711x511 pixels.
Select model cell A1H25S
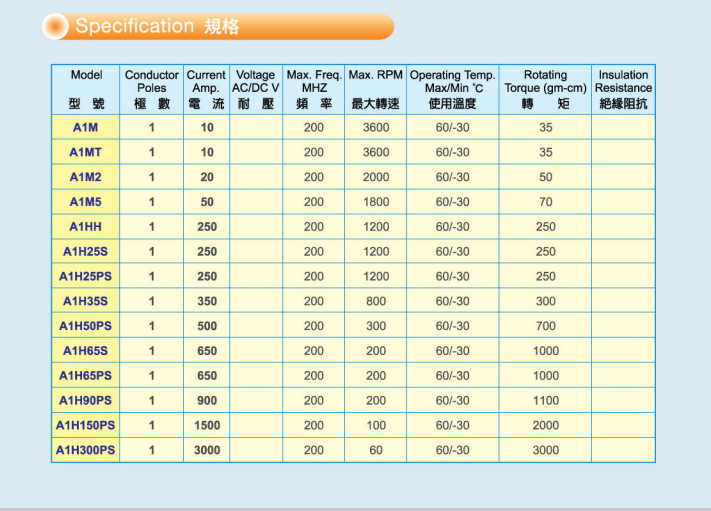86,252
